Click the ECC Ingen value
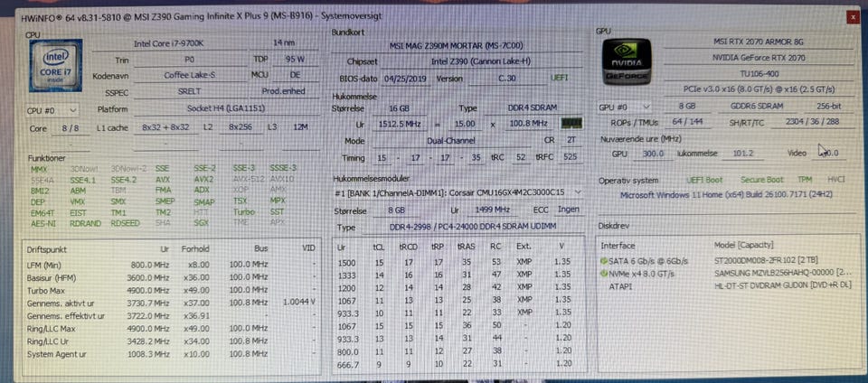This screenshot has height=383, width=868. 568,210
